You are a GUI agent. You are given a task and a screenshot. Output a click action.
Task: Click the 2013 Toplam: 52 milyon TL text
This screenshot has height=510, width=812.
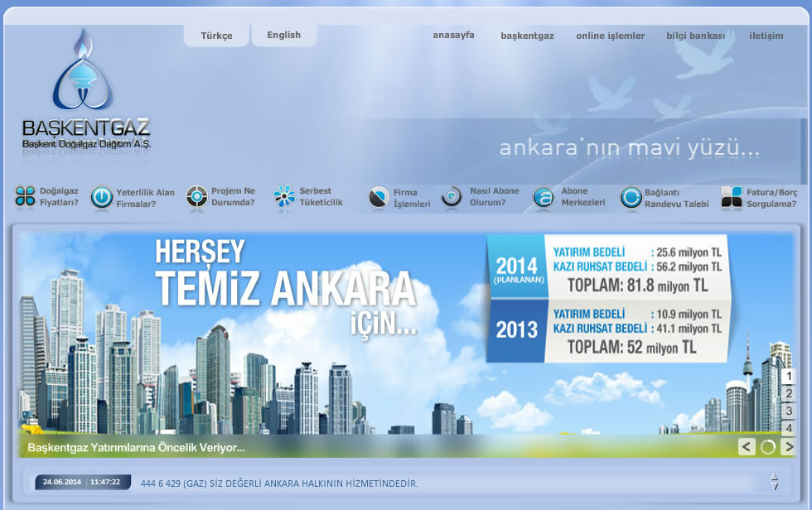click(x=631, y=347)
